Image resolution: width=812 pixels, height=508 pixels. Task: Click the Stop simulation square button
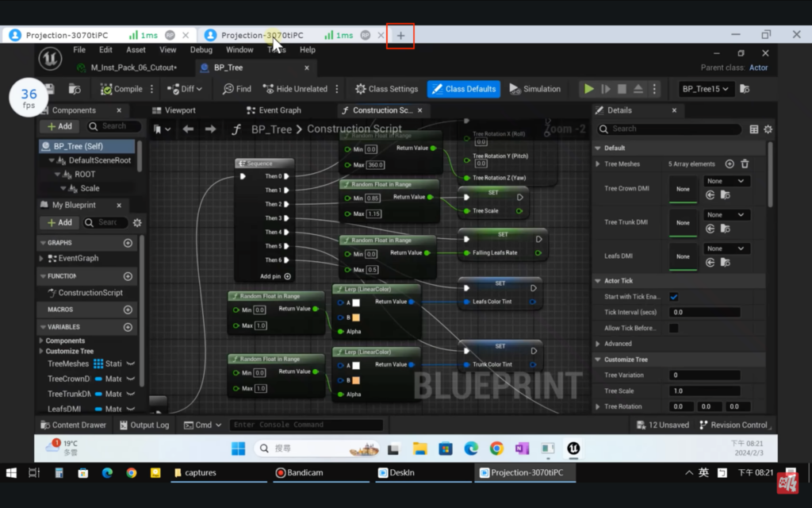pyautogui.click(x=622, y=89)
